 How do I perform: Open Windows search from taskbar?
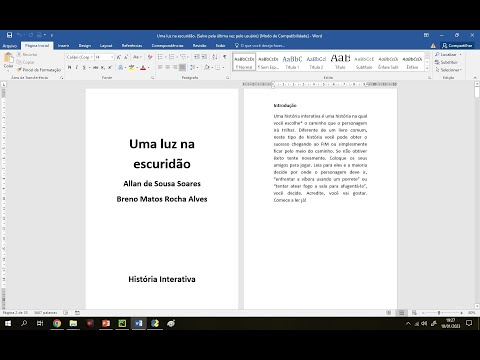tap(24, 323)
